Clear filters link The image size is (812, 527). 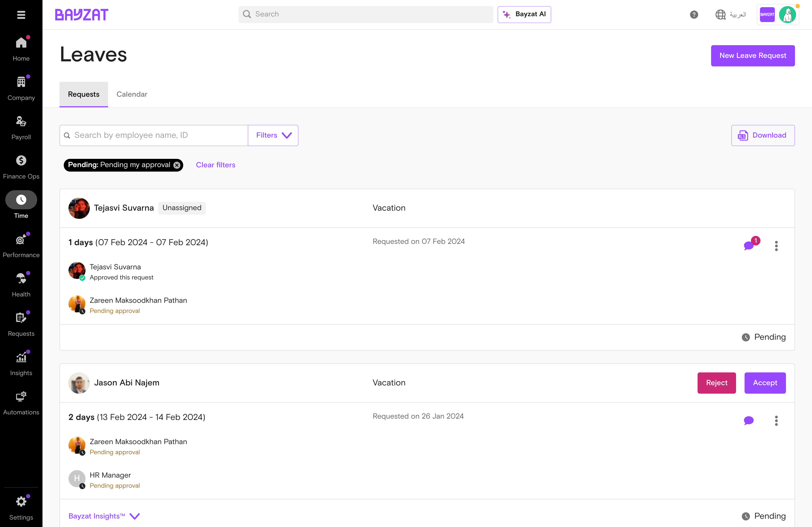(216, 165)
